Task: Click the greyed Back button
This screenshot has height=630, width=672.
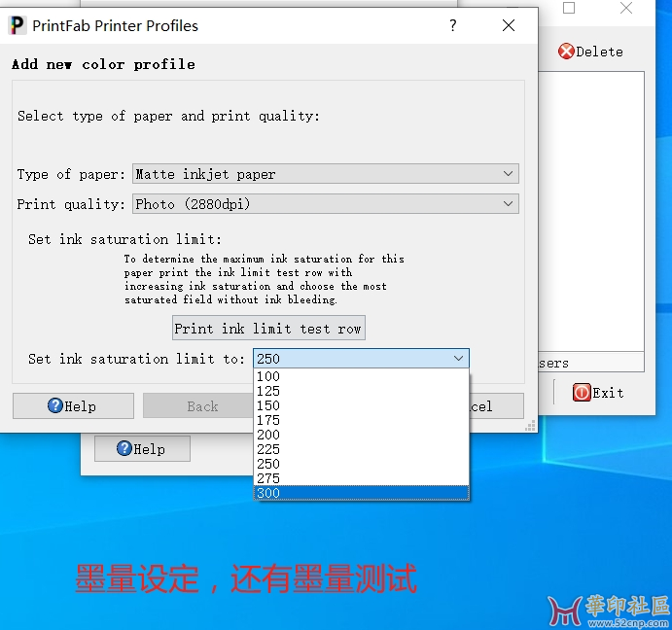Action: 198,405
